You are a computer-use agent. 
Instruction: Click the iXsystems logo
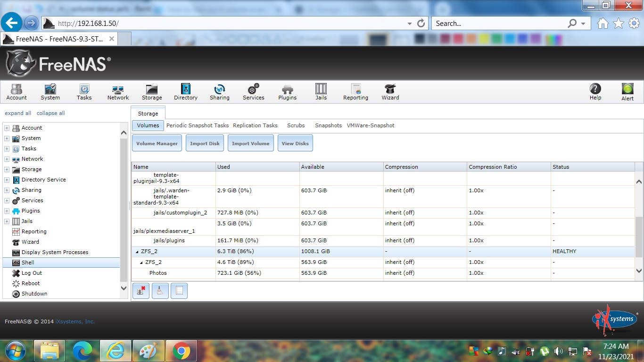[x=614, y=320]
